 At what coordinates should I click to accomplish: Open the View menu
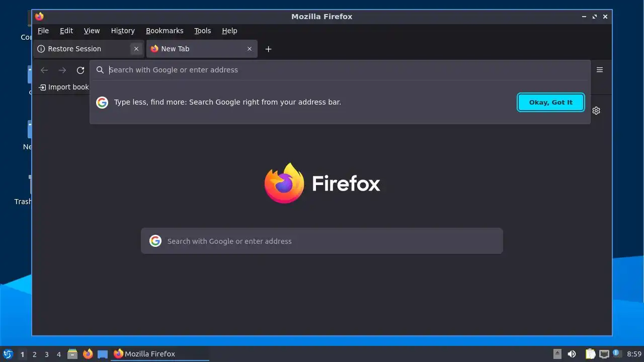coord(92,31)
